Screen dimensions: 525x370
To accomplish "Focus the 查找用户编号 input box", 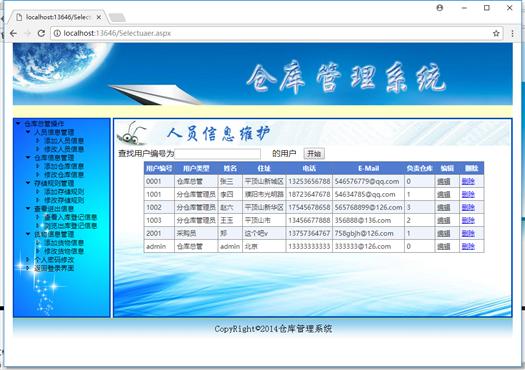I will 217,154.
